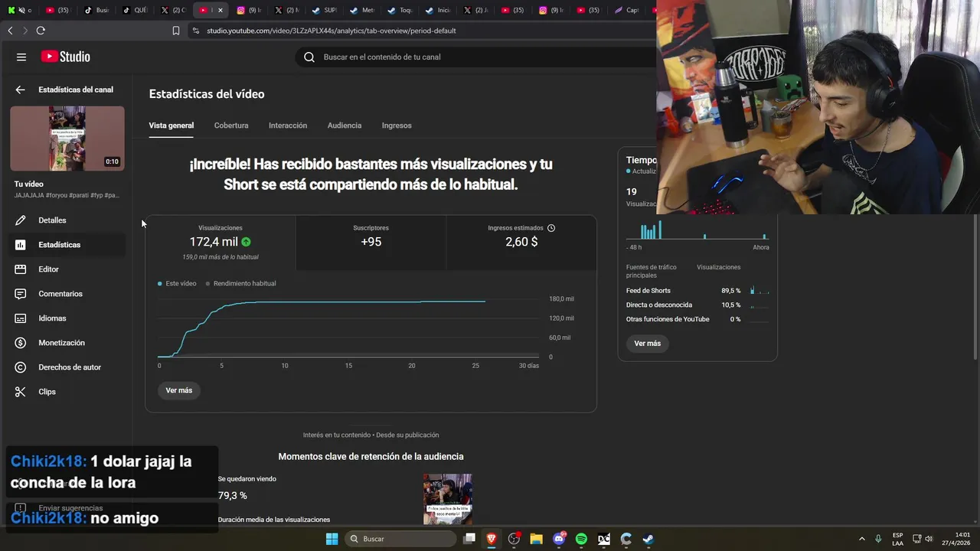The image size is (980, 551).
Task: Open Brave browser from the taskbar
Action: (x=492, y=539)
